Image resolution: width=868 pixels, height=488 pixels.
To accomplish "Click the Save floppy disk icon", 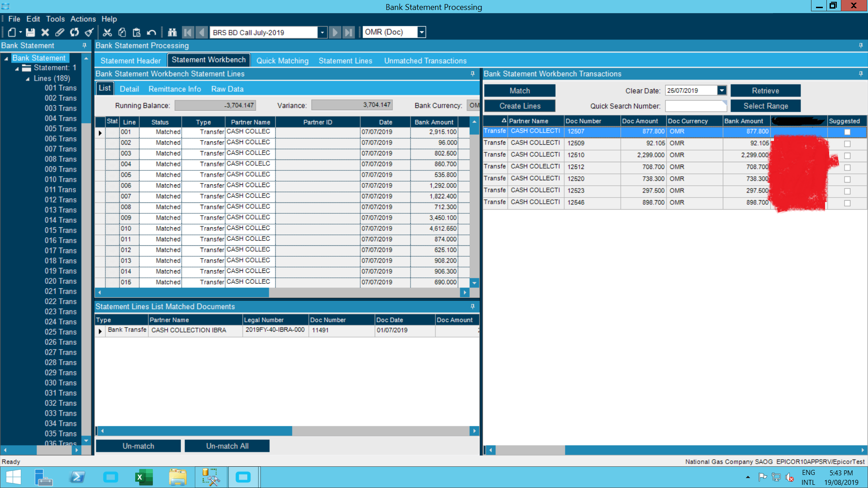I will coord(30,32).
